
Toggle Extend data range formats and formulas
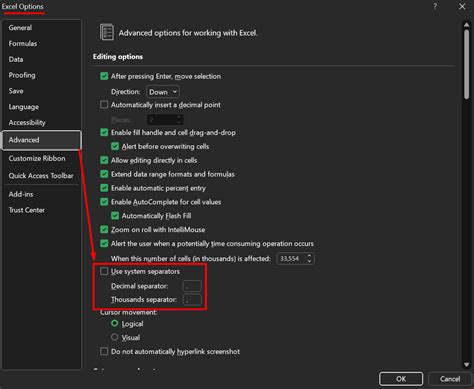click(104, 174)
